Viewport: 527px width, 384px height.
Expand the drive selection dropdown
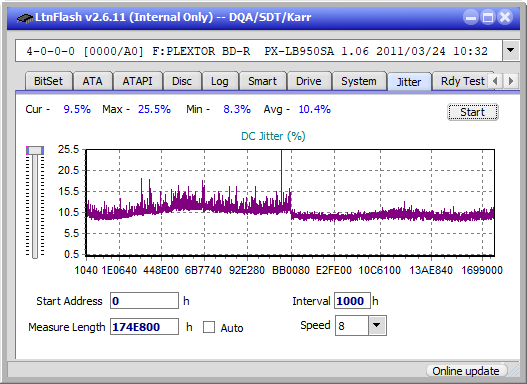[511, 51]
